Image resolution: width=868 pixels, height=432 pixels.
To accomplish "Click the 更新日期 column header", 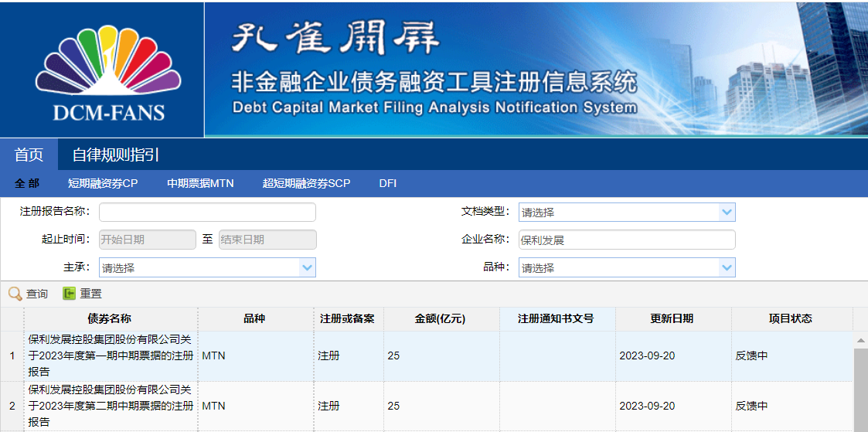I will tap(673, 319).
